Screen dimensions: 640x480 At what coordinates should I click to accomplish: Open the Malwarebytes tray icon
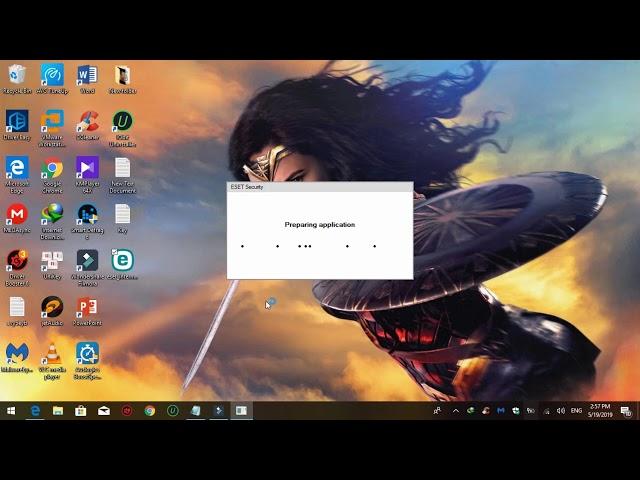coord(501,411)
